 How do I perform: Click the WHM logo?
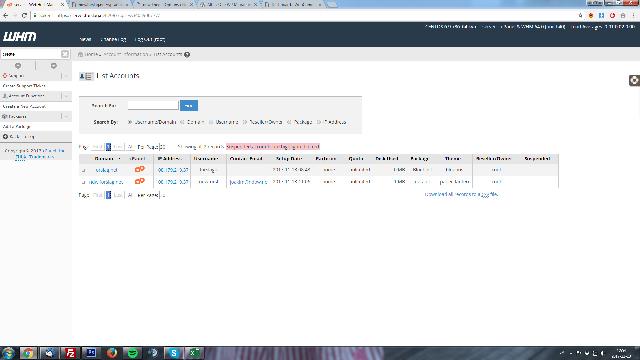tap(20, 37)
